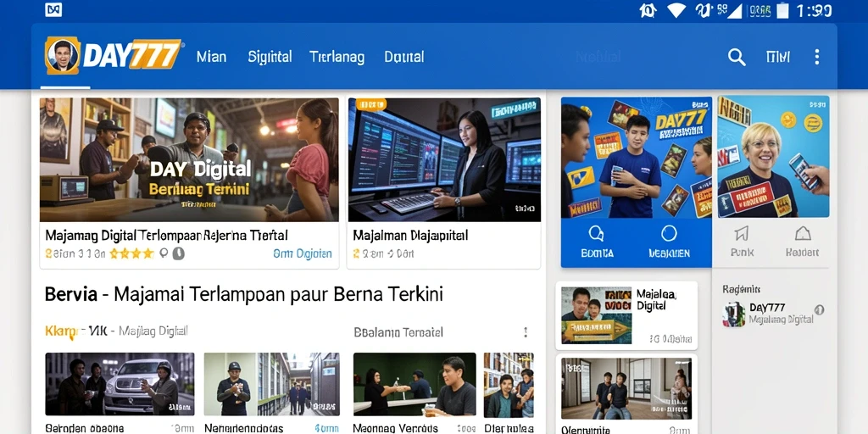Open the DAY Digital Berilaag Terkini banner
Viewport: 868px width, 434px height.
click(189, 160)
